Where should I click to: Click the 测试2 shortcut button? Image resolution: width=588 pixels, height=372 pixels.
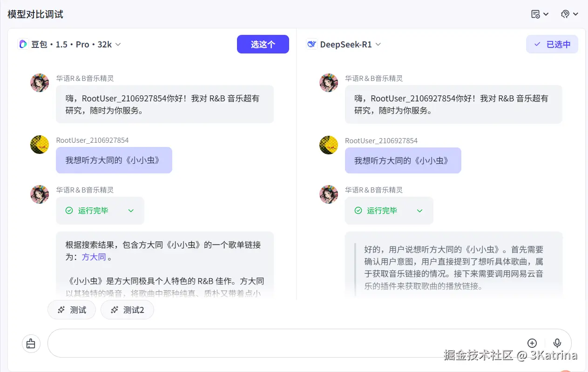[127, 310]
